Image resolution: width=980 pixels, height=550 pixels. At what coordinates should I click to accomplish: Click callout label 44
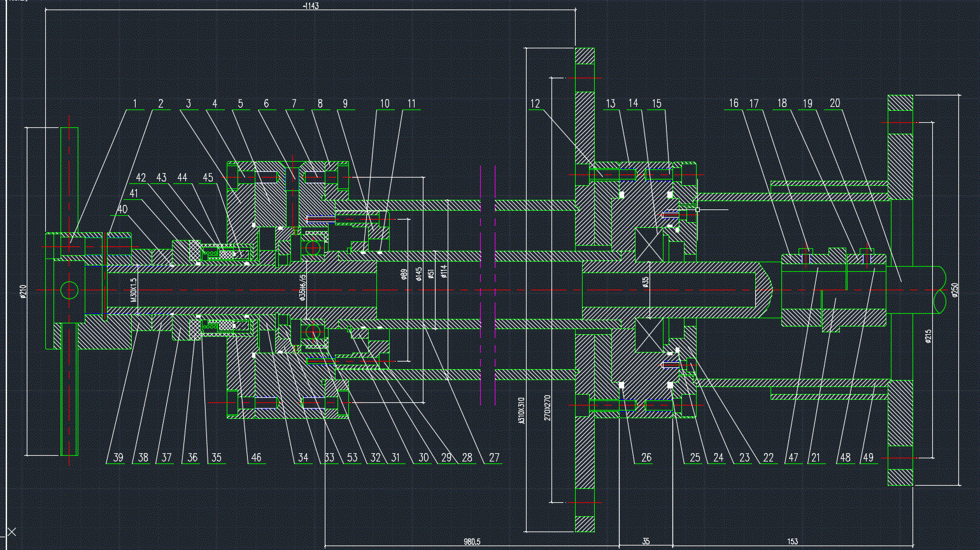(183, 178)
